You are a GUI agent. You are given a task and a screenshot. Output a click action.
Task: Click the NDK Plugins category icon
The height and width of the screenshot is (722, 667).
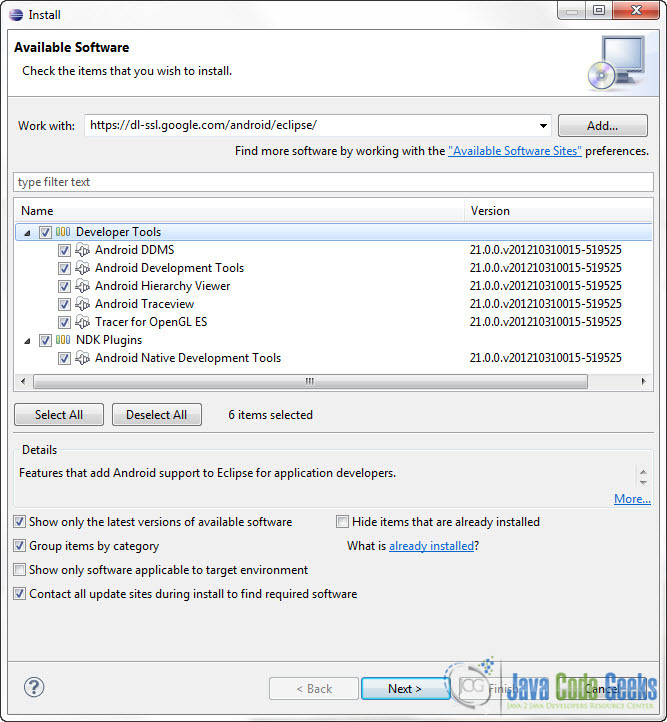(x=63, y=340)
